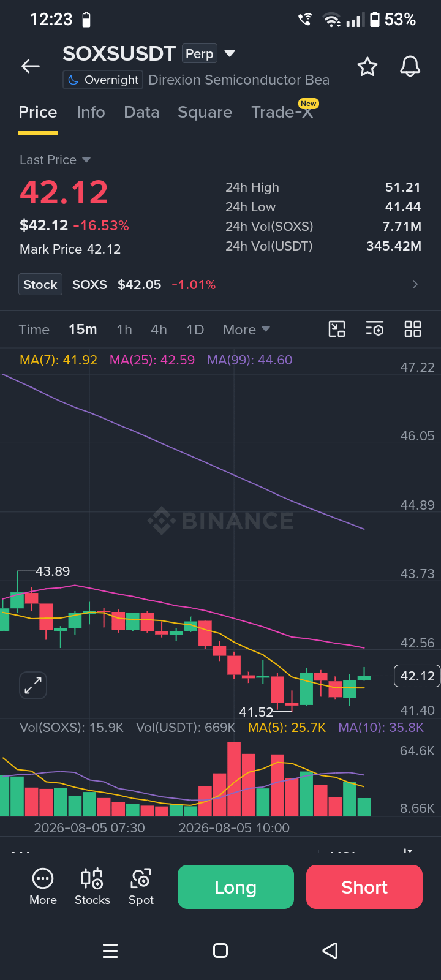Tap MA(25): 42.59 indicator label
Viewport: 441px width, 980px height.
click(152, 360)
